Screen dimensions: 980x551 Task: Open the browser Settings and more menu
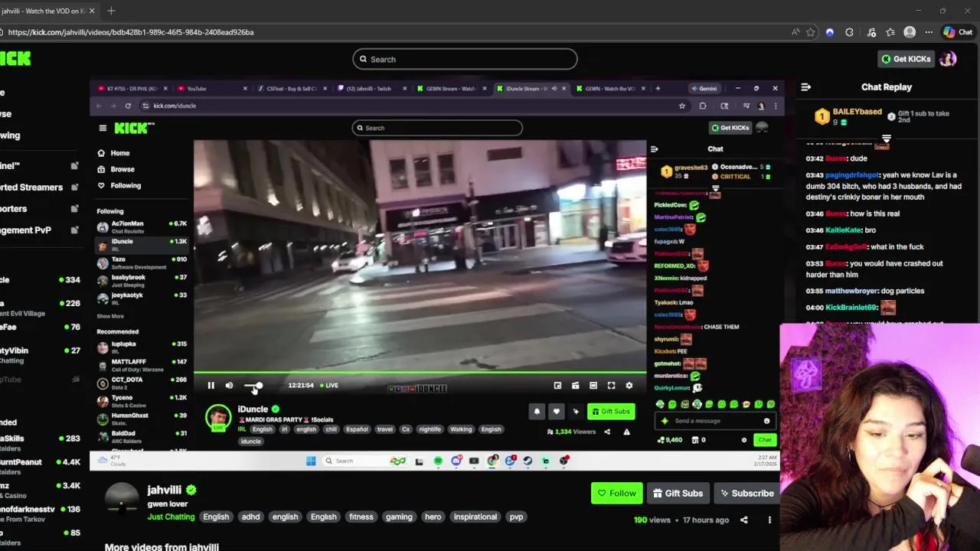929,32
